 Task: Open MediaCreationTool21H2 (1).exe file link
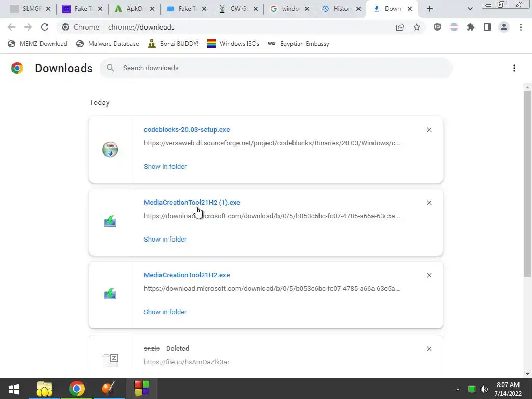pos(192,202)
